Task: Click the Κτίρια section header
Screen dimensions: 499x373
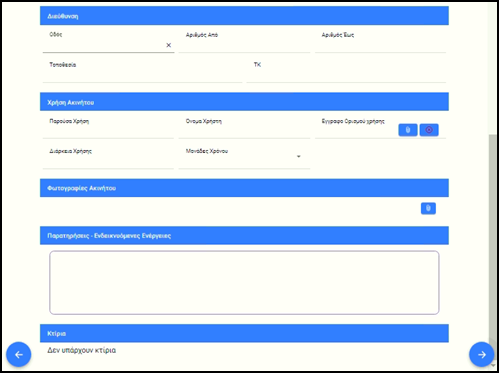Action: tap(244, 333)
